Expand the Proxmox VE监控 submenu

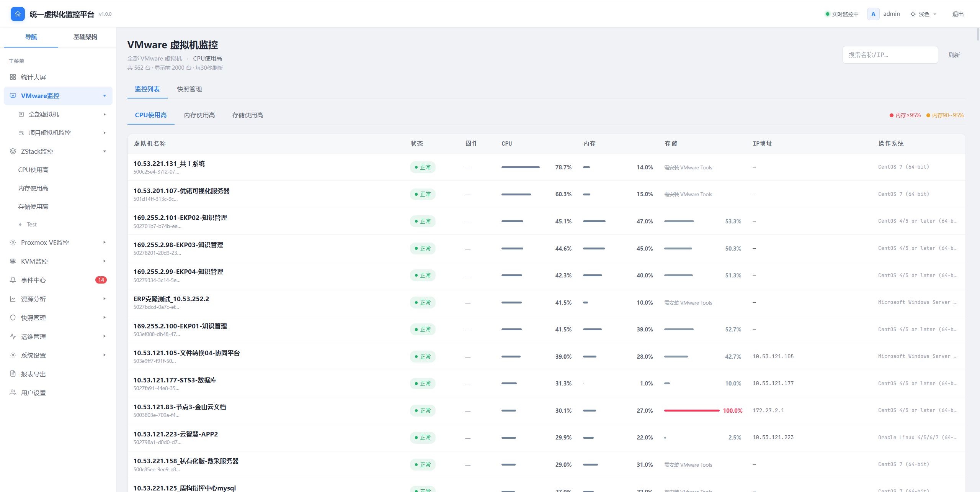click(105, 243)
